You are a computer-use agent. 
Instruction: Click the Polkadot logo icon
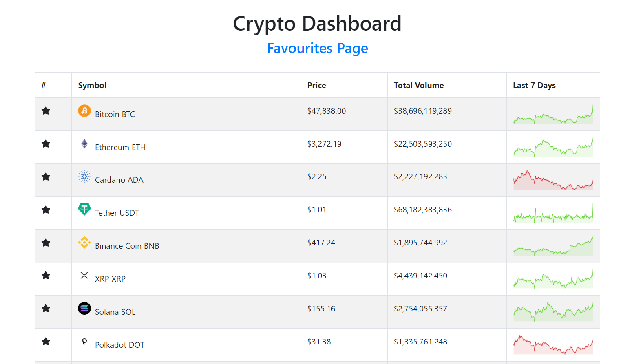tap(84, 341)
